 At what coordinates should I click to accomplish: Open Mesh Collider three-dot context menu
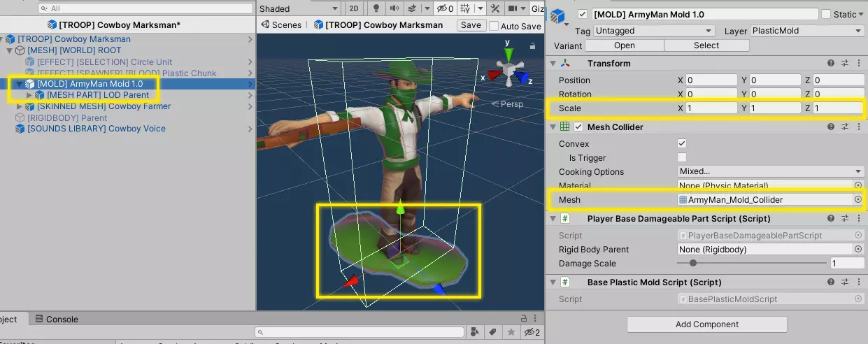(858, 127)
